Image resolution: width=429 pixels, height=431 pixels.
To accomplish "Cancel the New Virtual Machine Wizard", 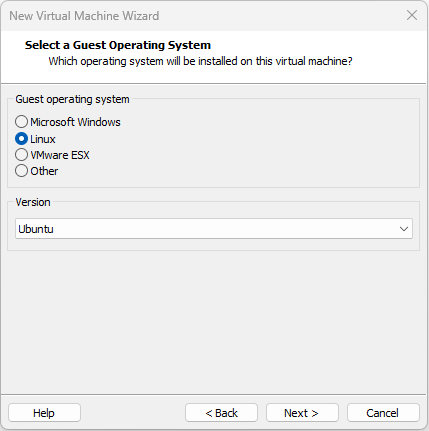I will click(383, 413).
